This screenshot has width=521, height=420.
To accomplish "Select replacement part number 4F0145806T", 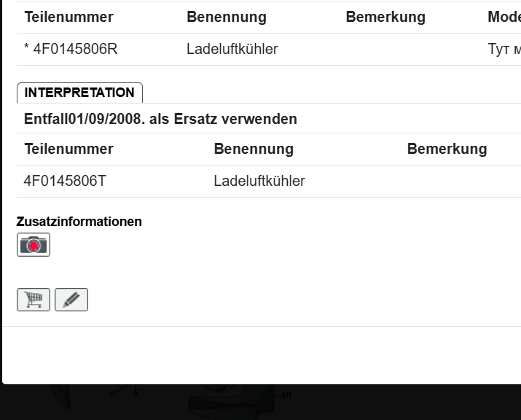I will 65,181.
